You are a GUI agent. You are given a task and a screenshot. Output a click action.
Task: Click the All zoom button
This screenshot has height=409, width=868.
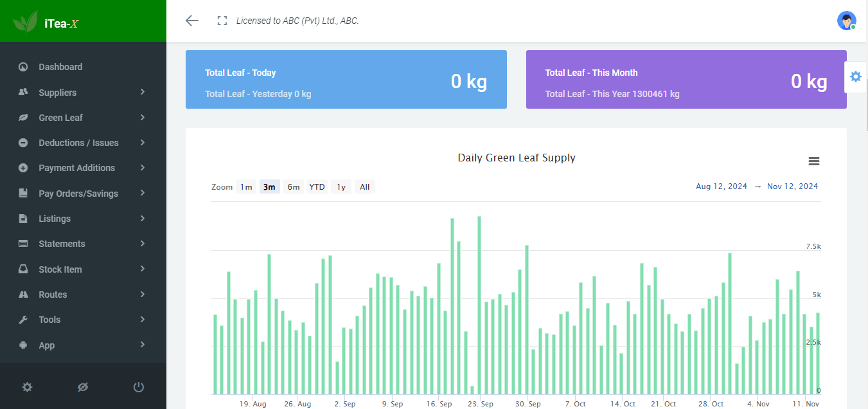click(x=364, y=187)
